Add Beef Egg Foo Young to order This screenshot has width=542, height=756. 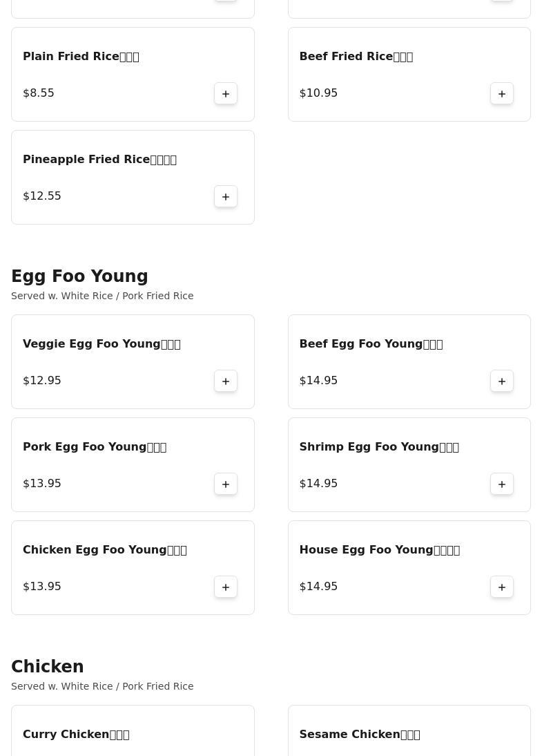(x=502, y=381)
